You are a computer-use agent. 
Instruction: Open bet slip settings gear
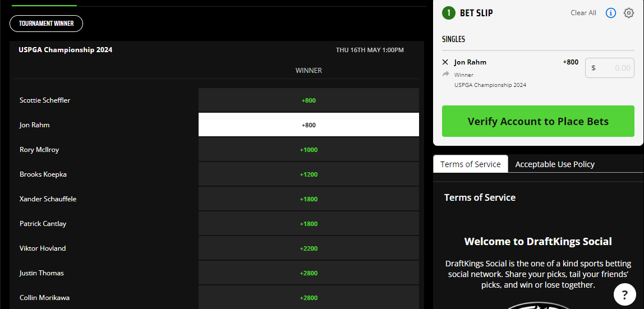click(628, 13)
